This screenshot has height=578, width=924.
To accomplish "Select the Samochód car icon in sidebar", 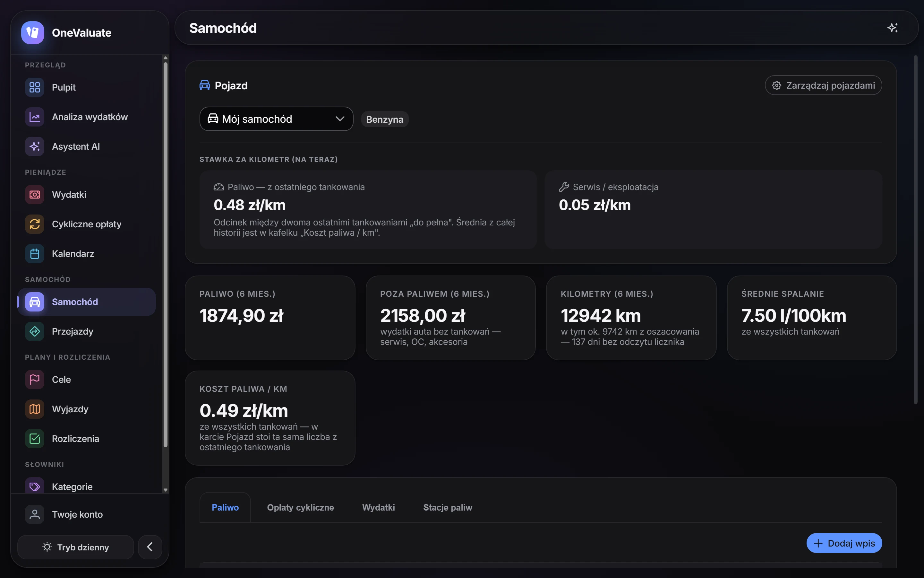I will 35,302.
